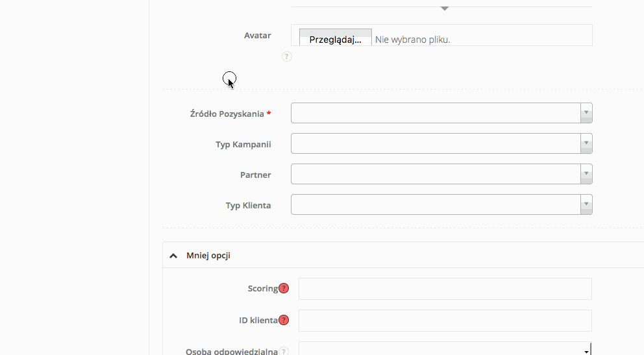Click the help icon next to Osoba odpowiedzialna
This screenshot has height=355, width=644.
[284, 351]
